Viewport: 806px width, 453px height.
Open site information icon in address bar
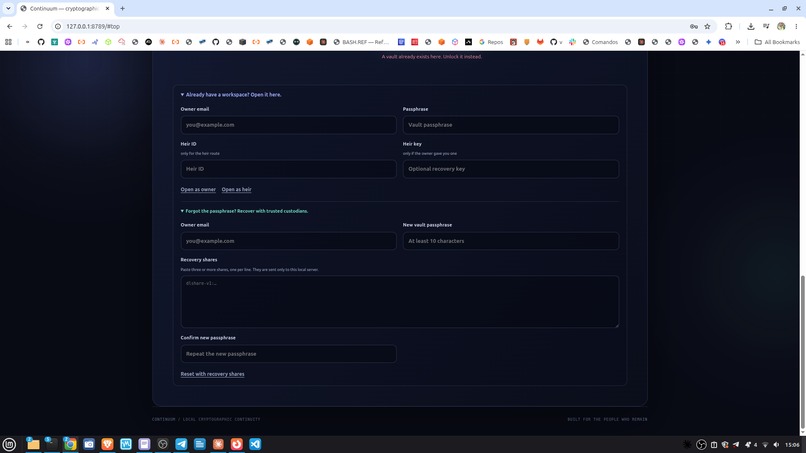tap(58, 26)
